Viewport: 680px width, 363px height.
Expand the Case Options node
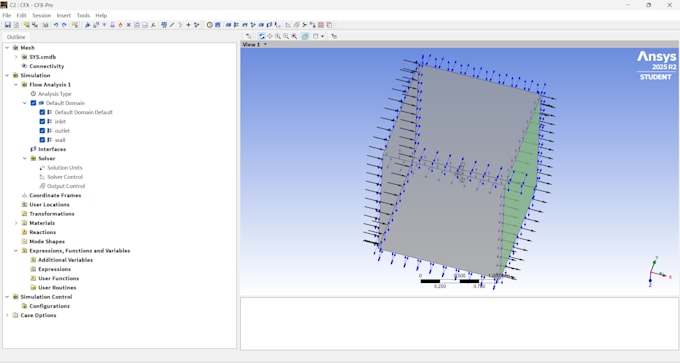coord(7,315)
